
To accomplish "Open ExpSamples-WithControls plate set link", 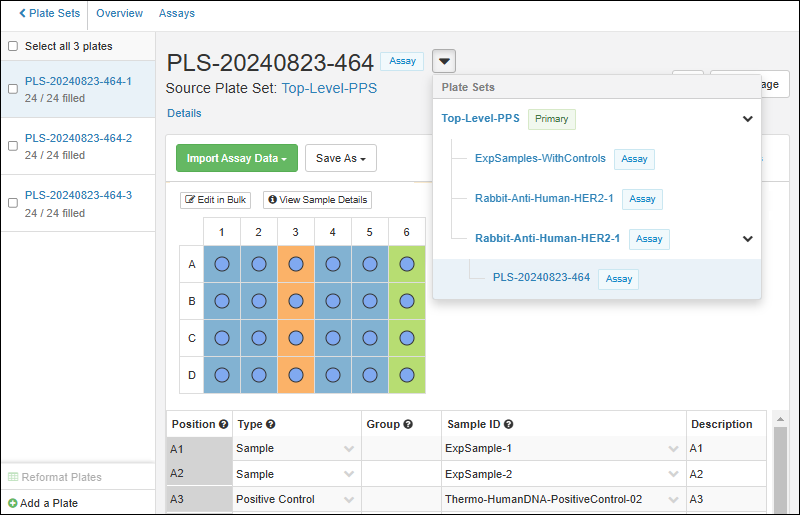I will click(x=540, y=158).
